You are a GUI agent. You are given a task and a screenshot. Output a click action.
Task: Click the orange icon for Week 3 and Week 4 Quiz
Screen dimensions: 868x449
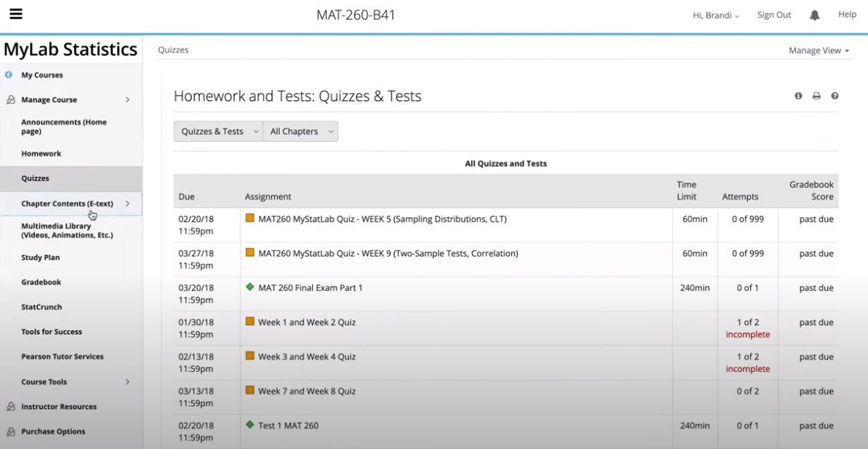(250, 356)
